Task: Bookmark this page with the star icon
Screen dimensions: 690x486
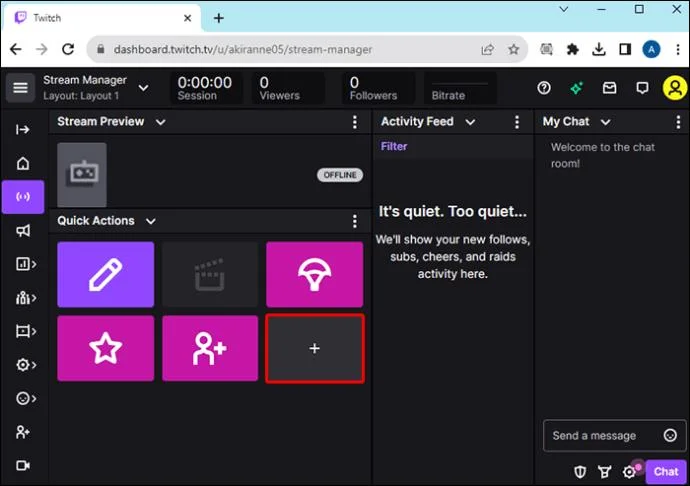Action: pos(514,49)
